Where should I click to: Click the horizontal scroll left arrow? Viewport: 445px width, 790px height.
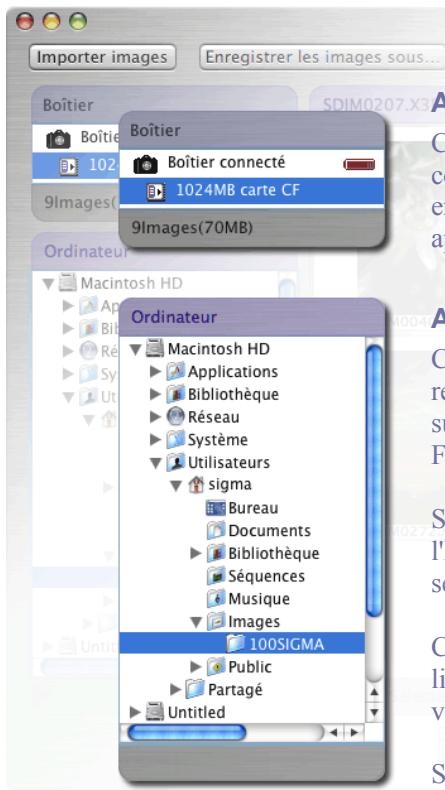pos(333,732)
